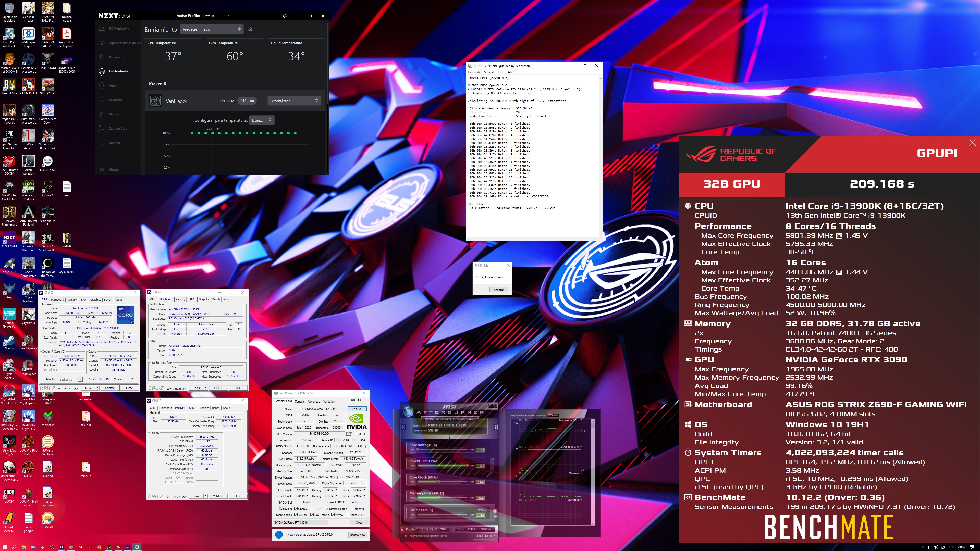
Task: Open Mouse section in NZXT CAM sidebar
Action: click(x=109, y=114)
